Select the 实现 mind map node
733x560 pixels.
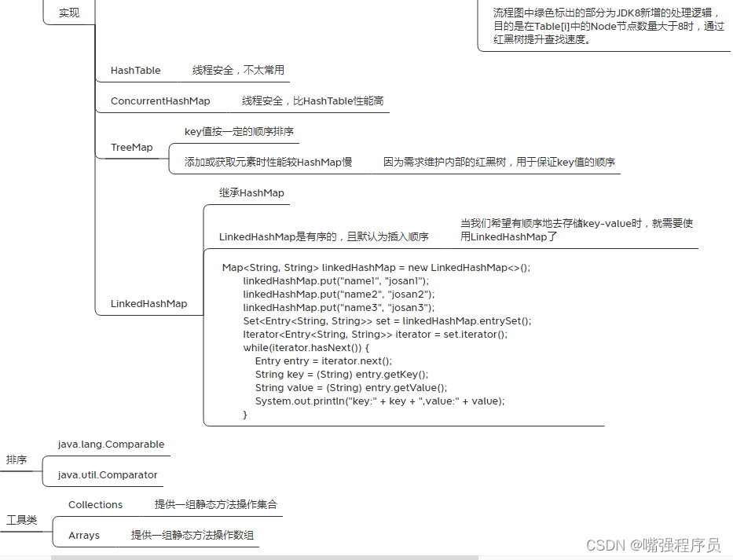68,13
